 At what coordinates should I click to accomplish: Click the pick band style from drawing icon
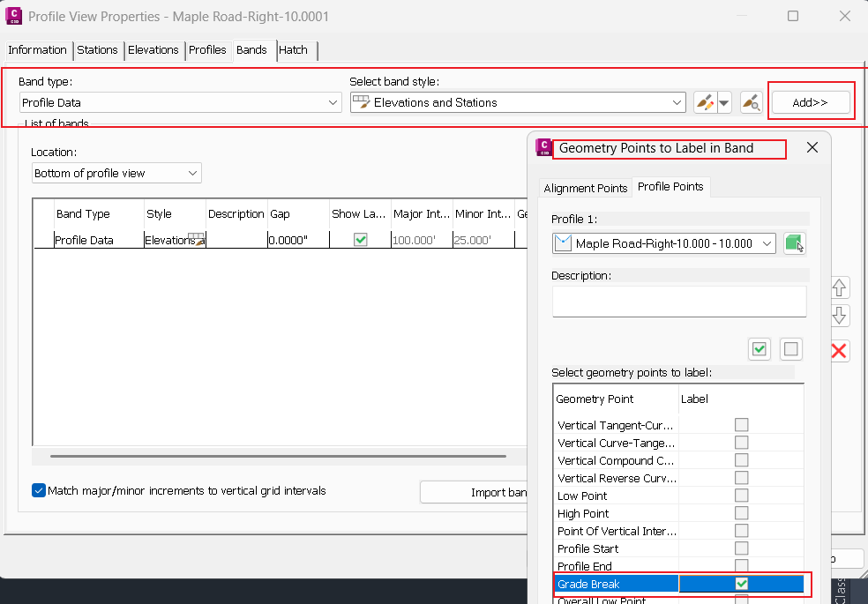coord(751,103)
